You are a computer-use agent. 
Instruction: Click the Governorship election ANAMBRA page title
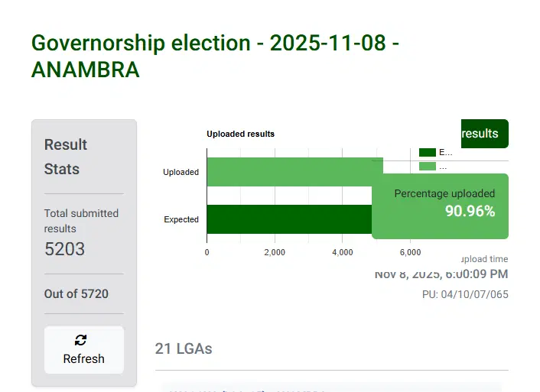point(215,56)
